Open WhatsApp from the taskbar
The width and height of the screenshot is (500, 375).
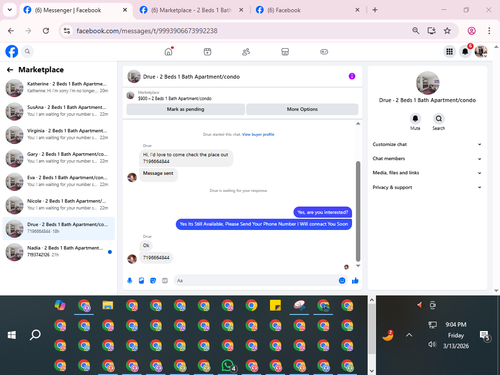pos(228,366)
